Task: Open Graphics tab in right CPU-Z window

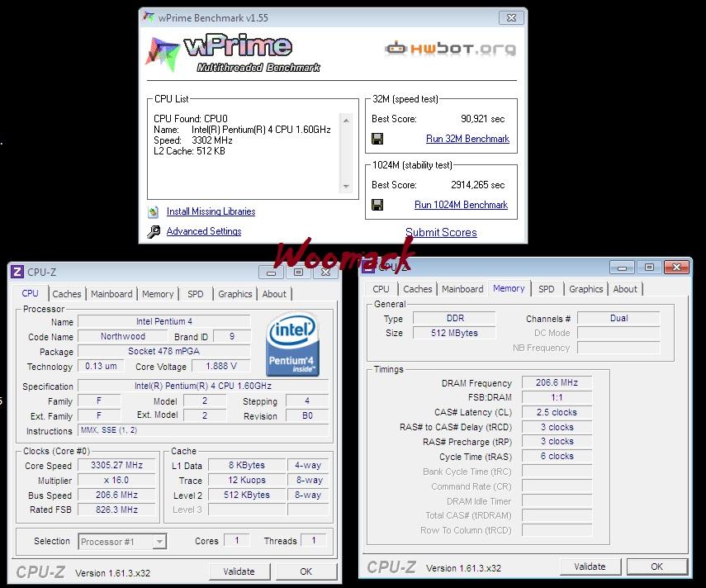Action: (585, 289)
